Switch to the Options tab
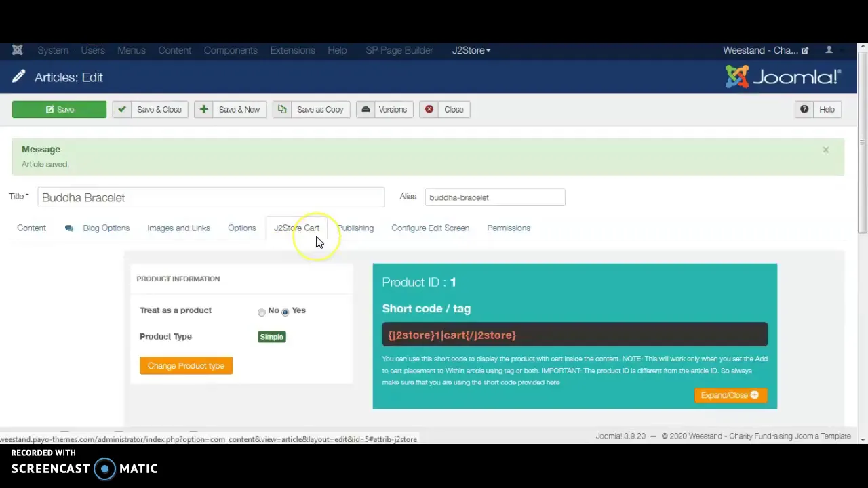The height and width of the screenshot is (488, 868). 242,228
